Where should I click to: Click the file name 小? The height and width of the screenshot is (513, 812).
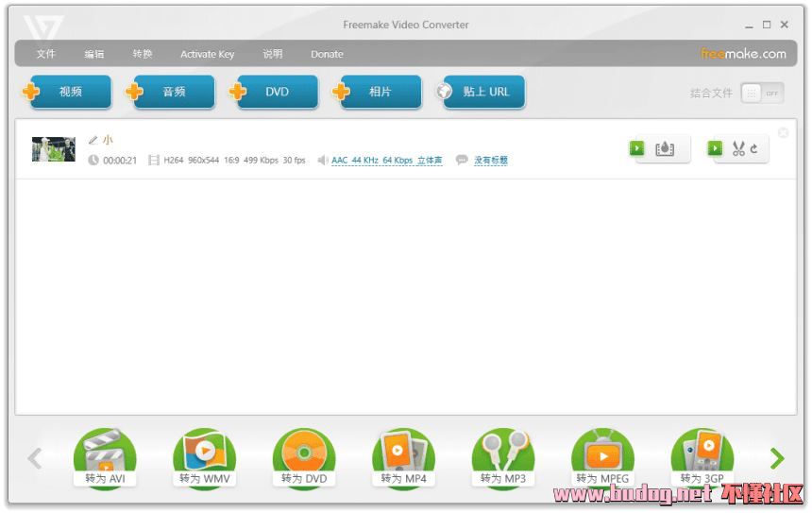point(108,140)
